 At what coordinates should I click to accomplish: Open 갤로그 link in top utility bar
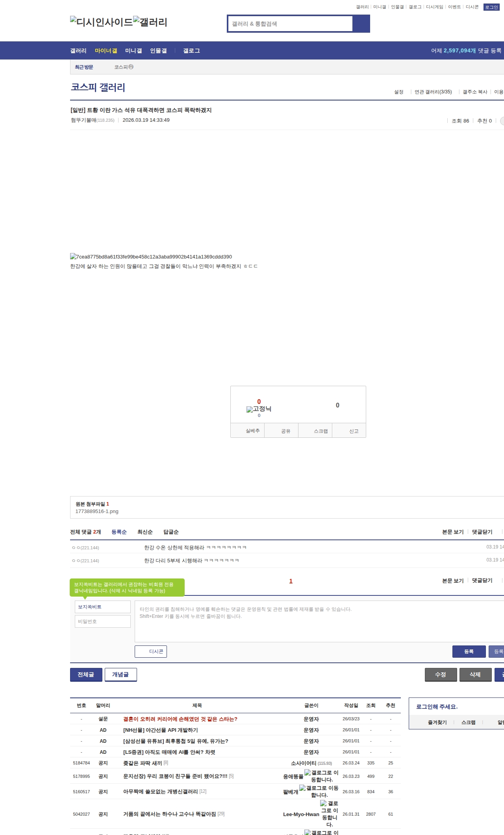[x=415, y=7]
